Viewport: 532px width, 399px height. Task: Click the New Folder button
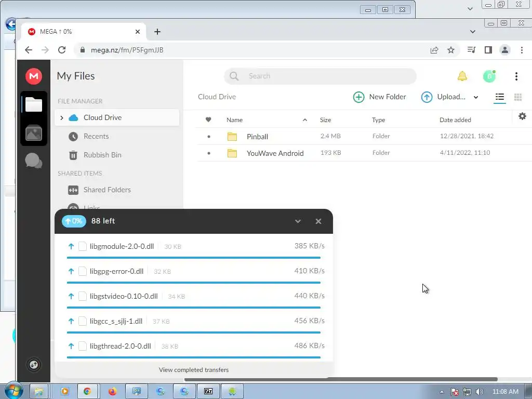click(x=380, y=97)
